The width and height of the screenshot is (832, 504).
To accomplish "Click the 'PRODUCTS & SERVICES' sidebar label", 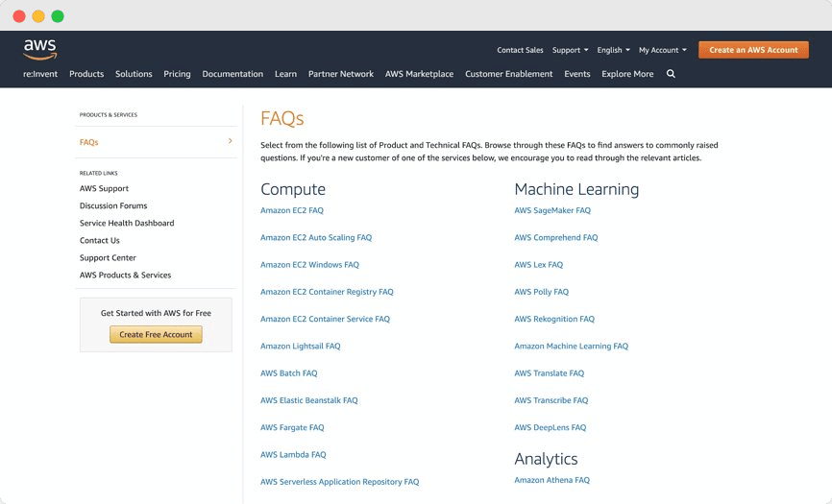I will click(109, 115).
